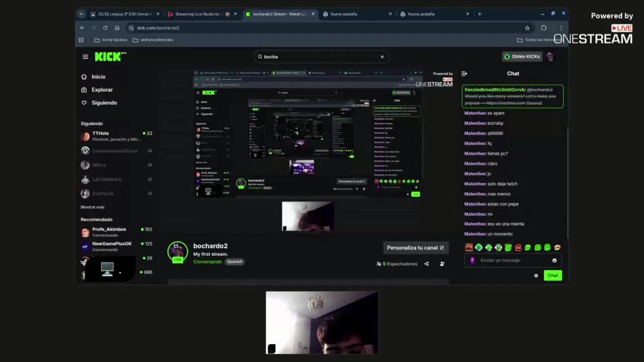Switch to the '25/26 Lengua 3º ESO' tab

(x=124, y=14)
